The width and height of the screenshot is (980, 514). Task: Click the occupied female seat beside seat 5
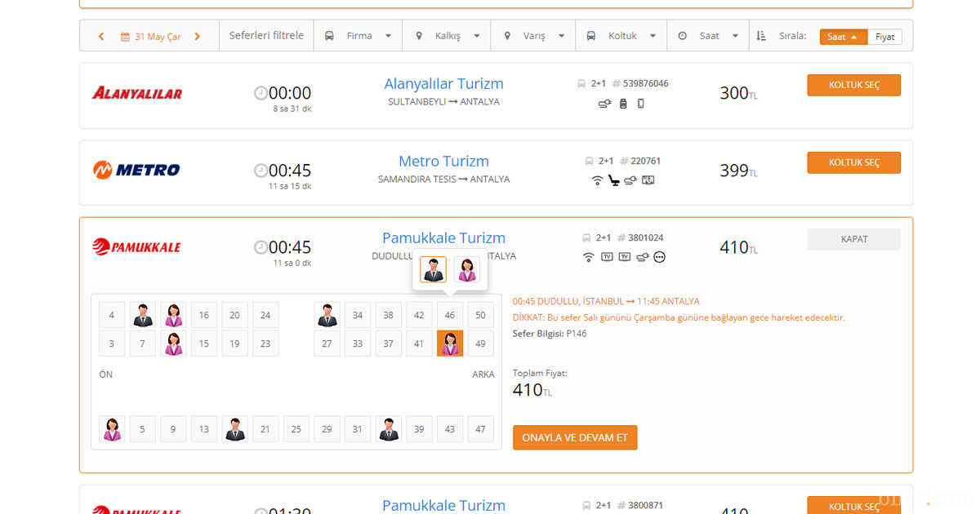coord(112,429)
